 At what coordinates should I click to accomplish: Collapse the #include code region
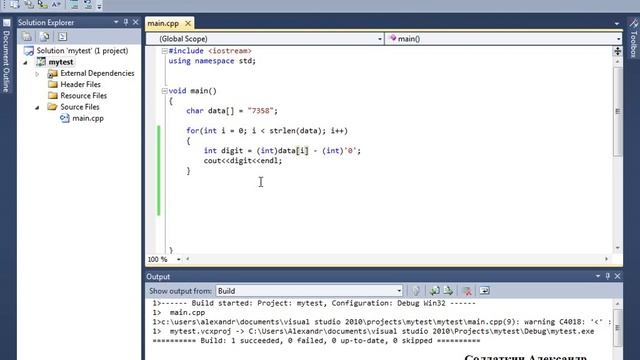(x=164, y=51)
